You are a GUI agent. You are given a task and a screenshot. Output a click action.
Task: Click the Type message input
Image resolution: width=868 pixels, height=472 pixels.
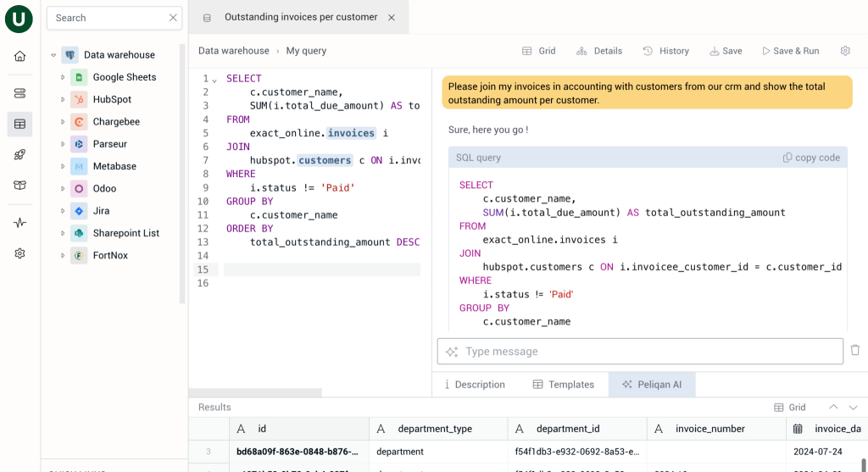640,352
